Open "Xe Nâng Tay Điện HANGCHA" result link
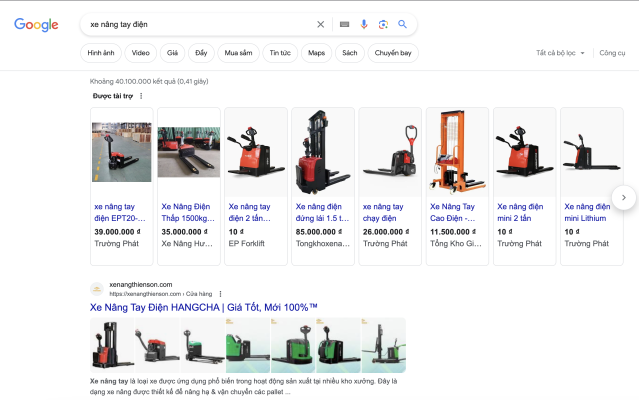 [204, 307]
